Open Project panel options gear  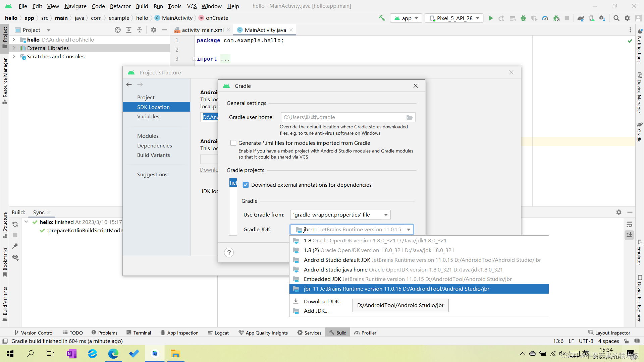click(x=154, y=30)
